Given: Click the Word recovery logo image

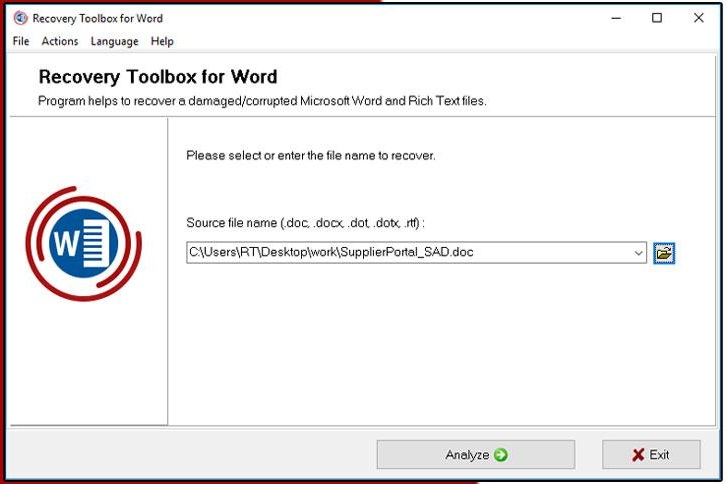Looking at the screenshot, I should pyautogui.click(x=83, y=243).
